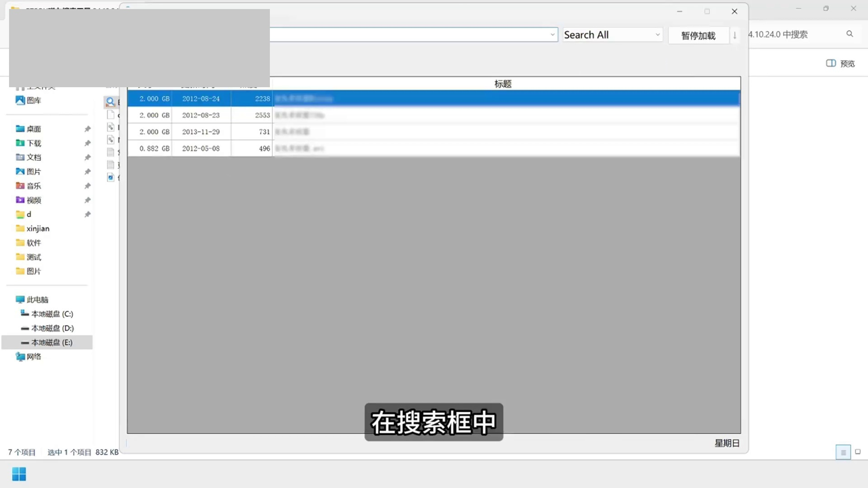Select result row dated 2012-05-08
Viewport: 868px width, 488px height.
click(434, 148)
